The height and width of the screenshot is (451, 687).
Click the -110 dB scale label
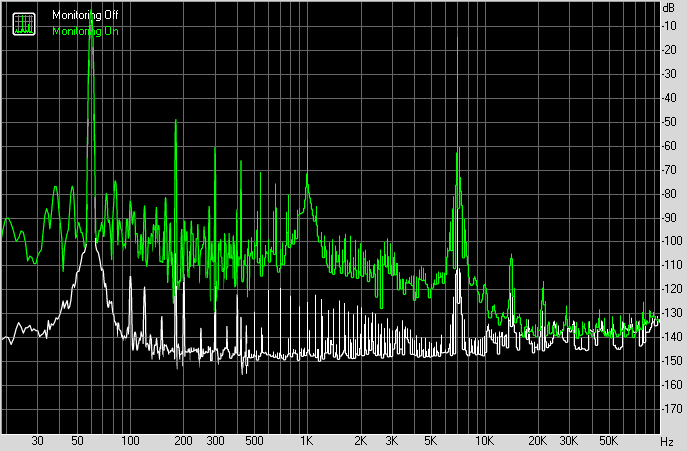tap(671, 265)
